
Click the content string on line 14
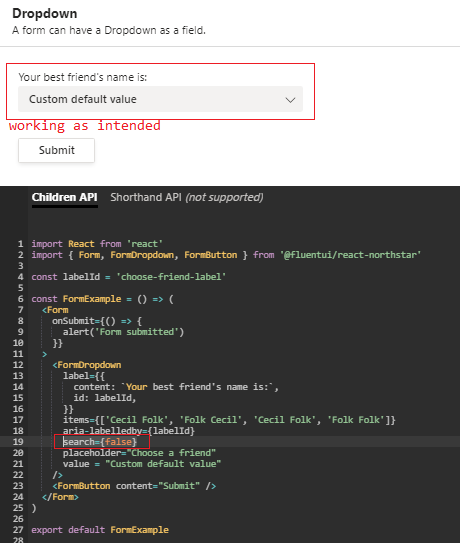point(176,387)
